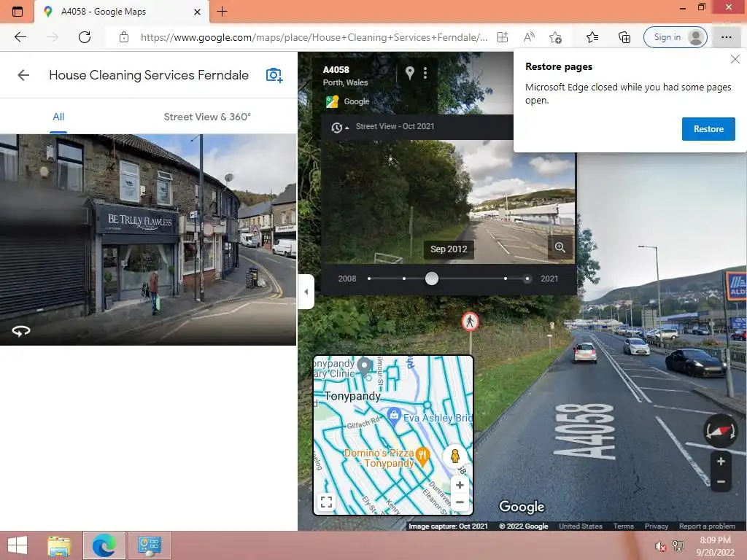Switch to the All tab
Viewport: 747px width, 560px height.
(x=58, y=117)
